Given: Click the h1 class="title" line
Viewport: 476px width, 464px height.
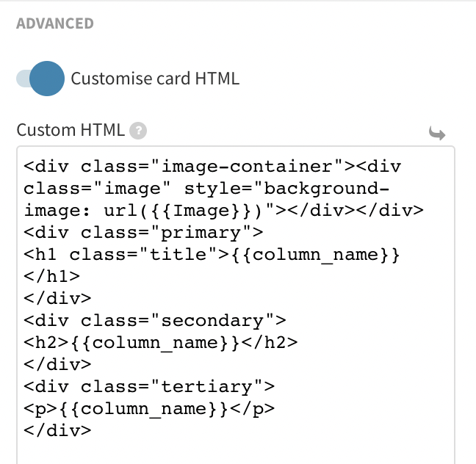Looking at the screenshot, I should point(212,255).
